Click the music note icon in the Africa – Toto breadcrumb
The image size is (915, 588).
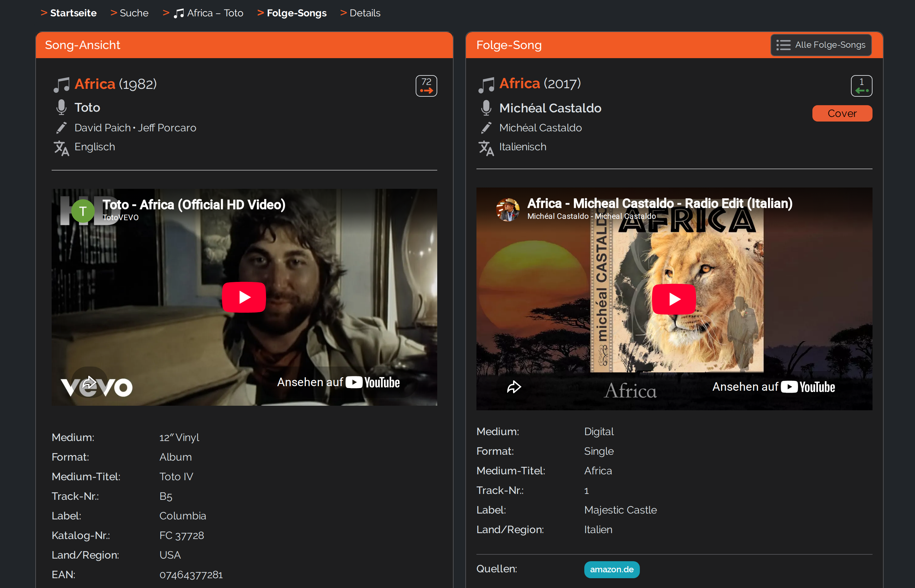pyautogui.click(x=179, y=13)
